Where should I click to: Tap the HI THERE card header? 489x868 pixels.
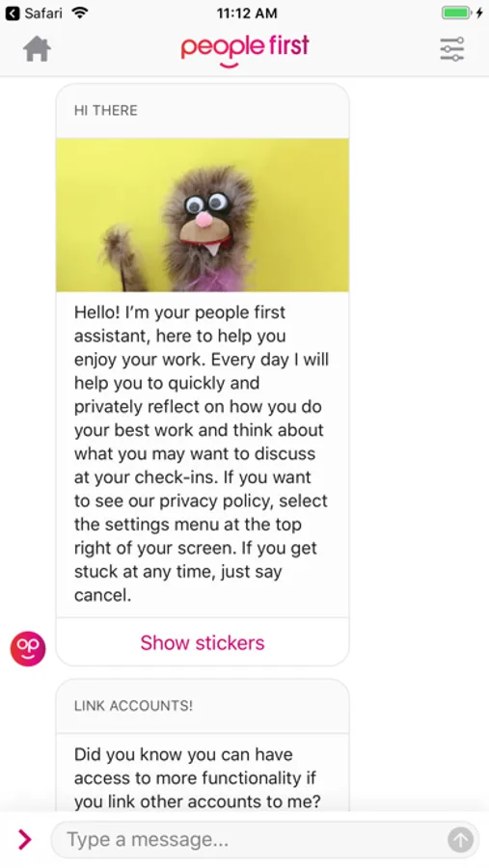(203, 110)
